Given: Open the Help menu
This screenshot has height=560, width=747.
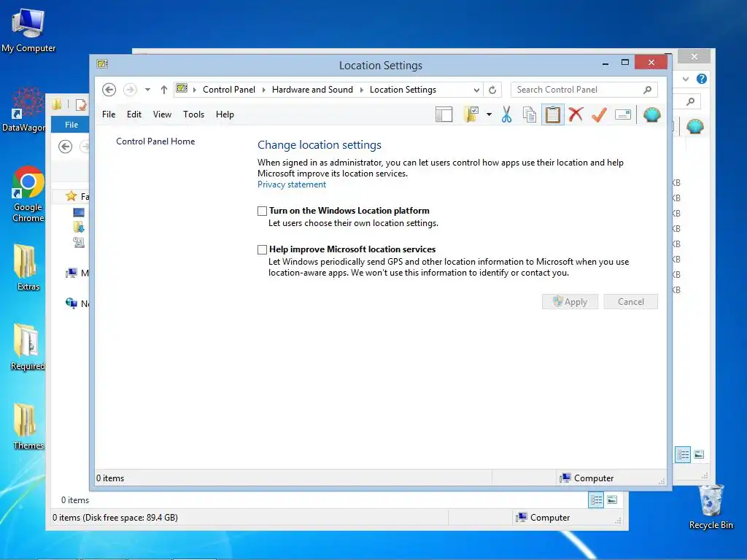Looking at the screenshot, I should coord(225,114).
